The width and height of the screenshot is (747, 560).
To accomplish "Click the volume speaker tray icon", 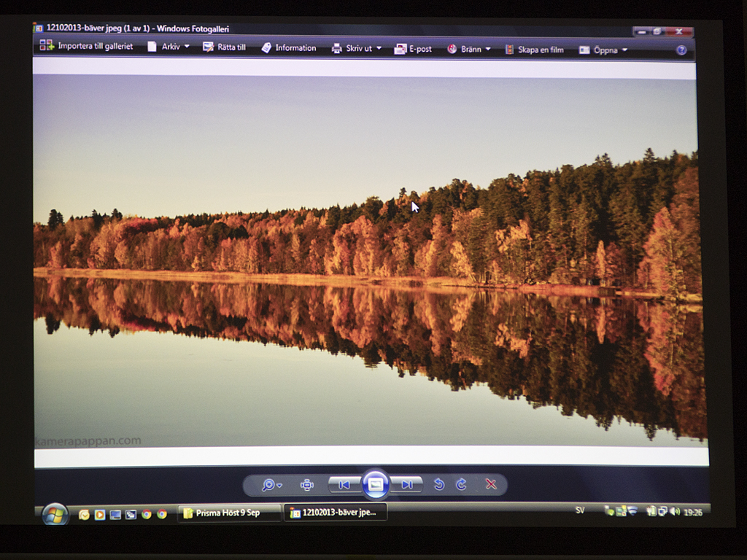I will (x=675, y=512).
